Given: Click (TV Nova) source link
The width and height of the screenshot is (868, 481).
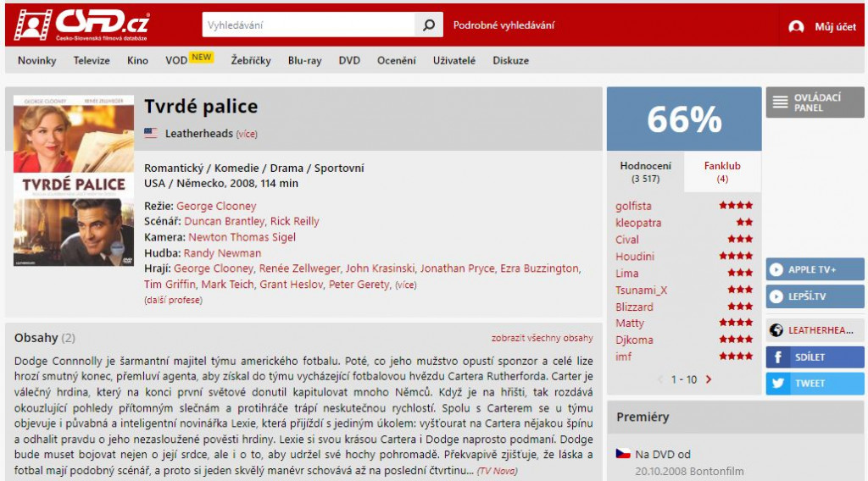Looking at the screenshot, I should (x=497, y=471).
